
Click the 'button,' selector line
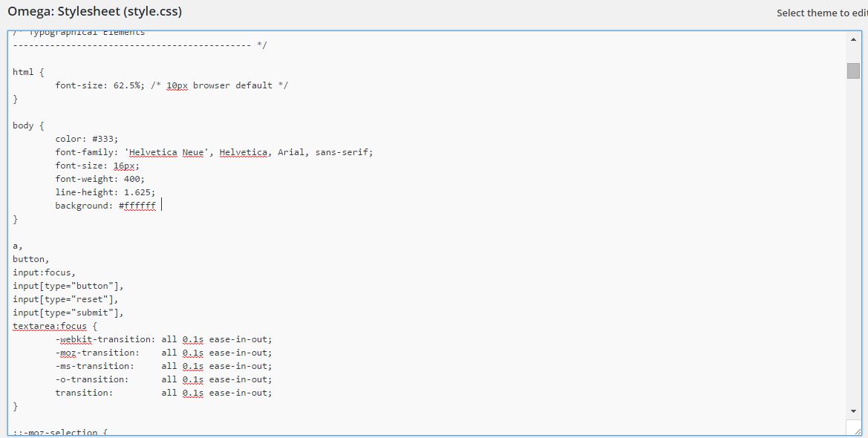(31, 259)
